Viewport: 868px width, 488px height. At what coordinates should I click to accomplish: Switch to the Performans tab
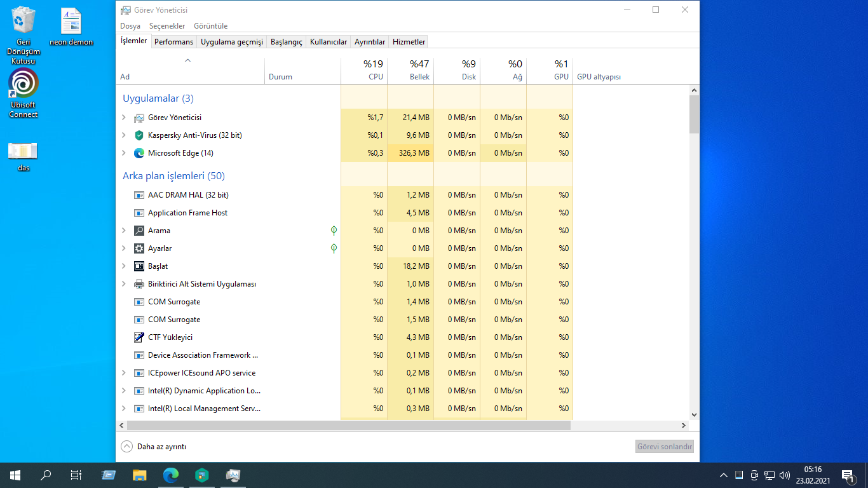click(x=174, y=42)
